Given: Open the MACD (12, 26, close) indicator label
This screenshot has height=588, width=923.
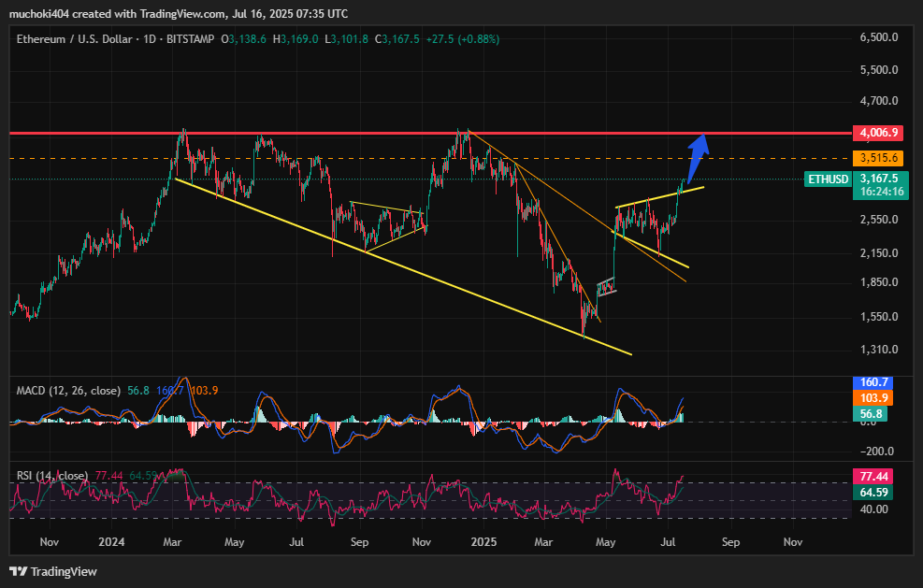Looking at the screenshot, I should click(x=67, y=390).
